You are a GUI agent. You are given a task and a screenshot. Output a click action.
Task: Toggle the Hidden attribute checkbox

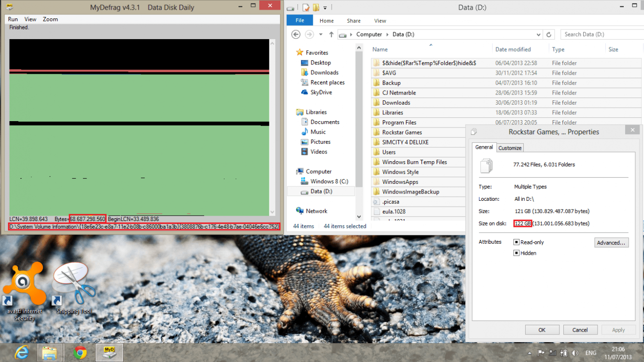(517, 253)
